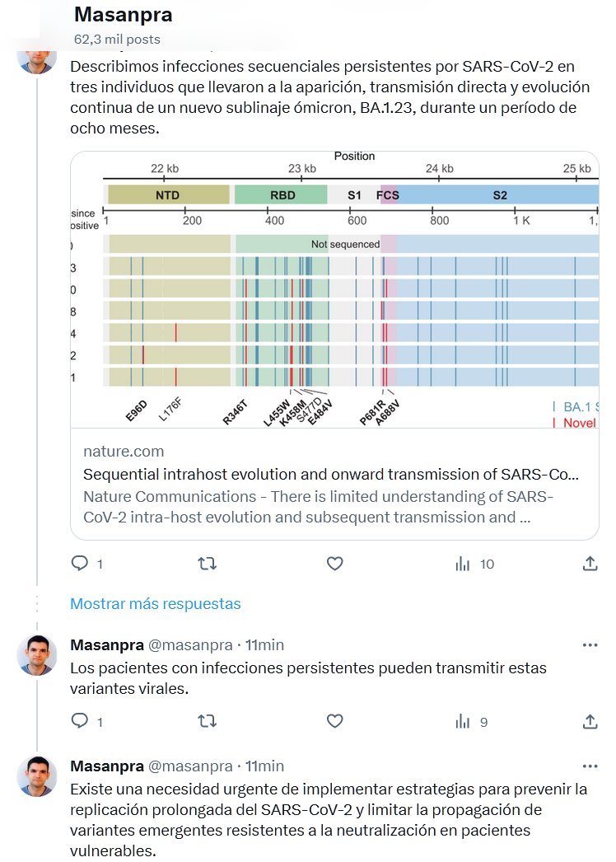Image resolution: width=616 pixels, height=862 pixels.
Task: Reply to the "Los pacientes con infecciones" tweet
Action: (x=80, y=721)
